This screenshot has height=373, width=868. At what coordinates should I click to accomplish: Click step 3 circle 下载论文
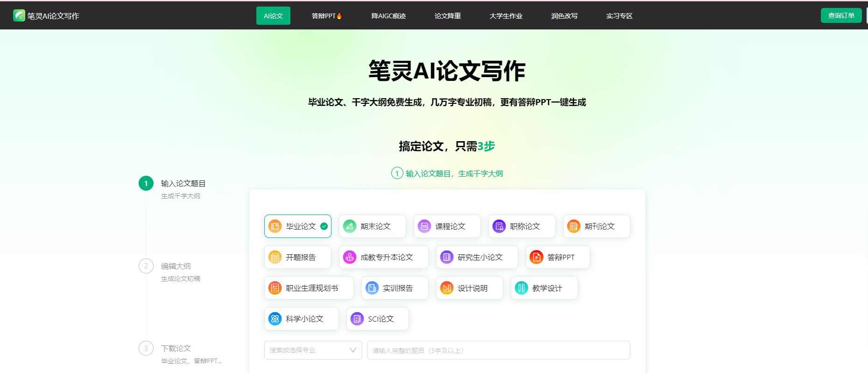pyautogui.click(x=146, y=348)
